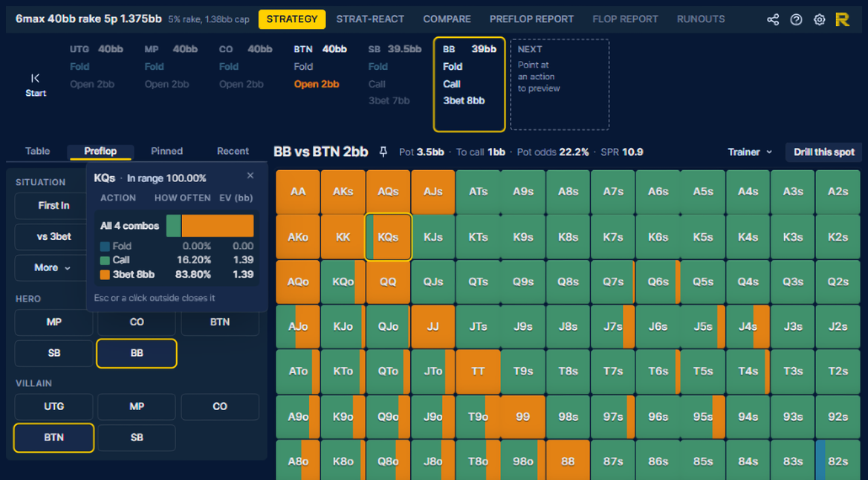Open the FLOP REPORT tab
This screenshot has width=868, height=480.
625,19
